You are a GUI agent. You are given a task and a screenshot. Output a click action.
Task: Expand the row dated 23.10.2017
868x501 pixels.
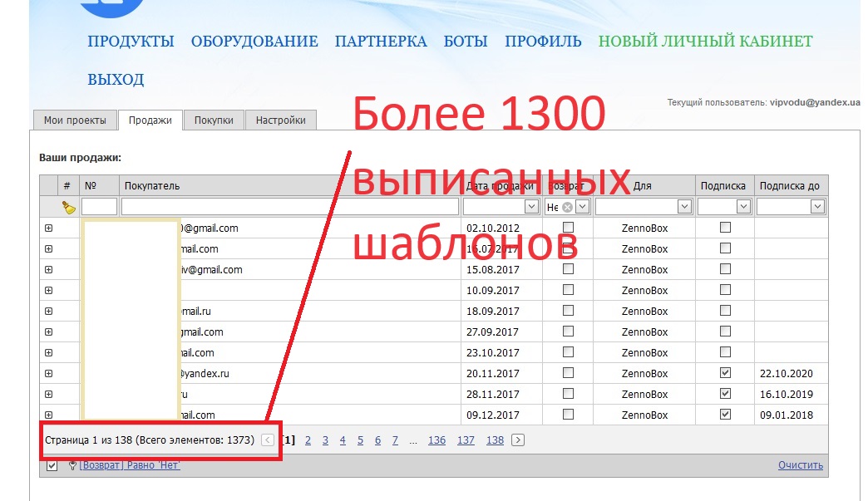pyautogui.click(x=49, y=353)
